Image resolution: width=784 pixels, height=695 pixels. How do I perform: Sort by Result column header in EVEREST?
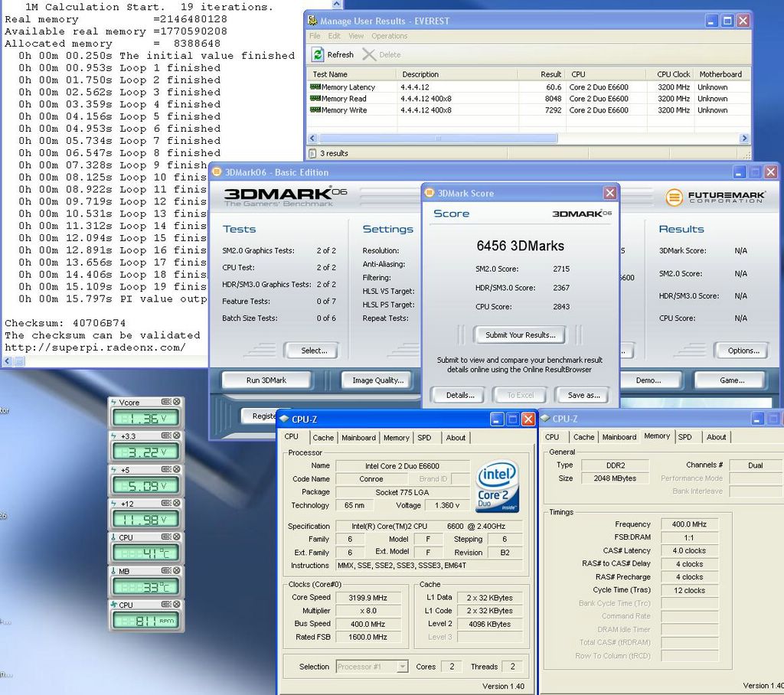tap(542, 74)
